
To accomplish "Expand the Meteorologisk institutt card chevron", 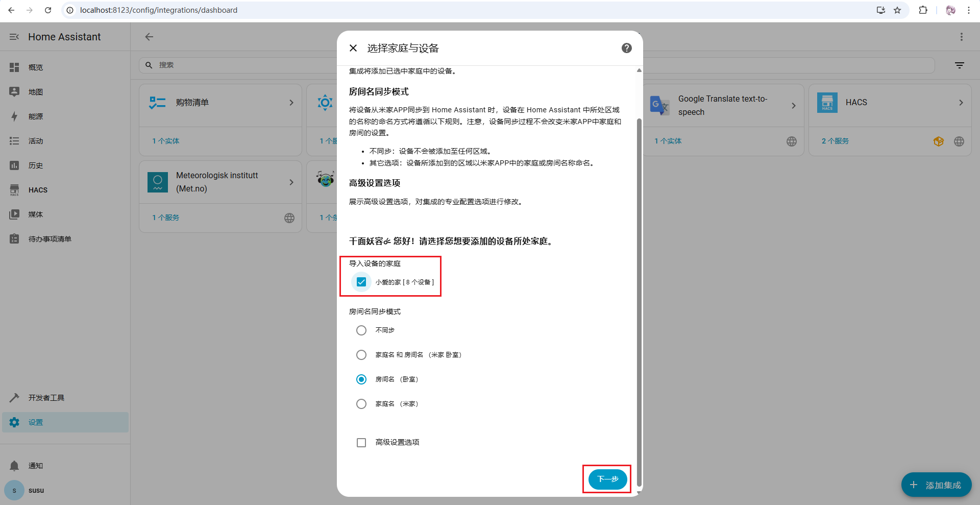I will tap(291, 182).
